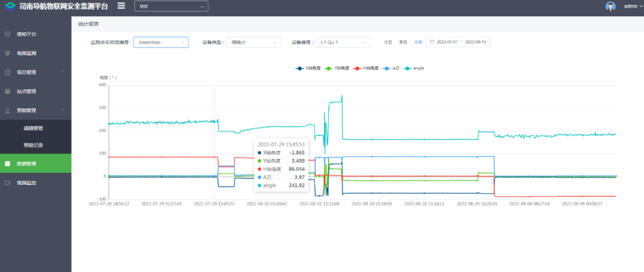Screen dimensions: 644x272
Task: Open 感知平台 in the sidebar
Action: click(x=36, y=34)
